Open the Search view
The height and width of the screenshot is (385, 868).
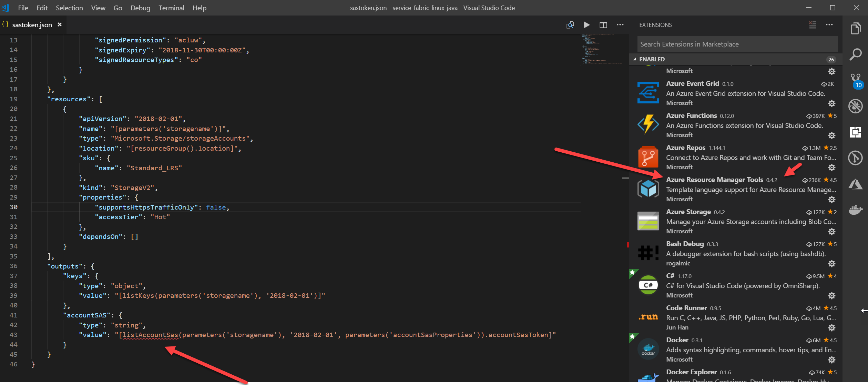[856, 54]
